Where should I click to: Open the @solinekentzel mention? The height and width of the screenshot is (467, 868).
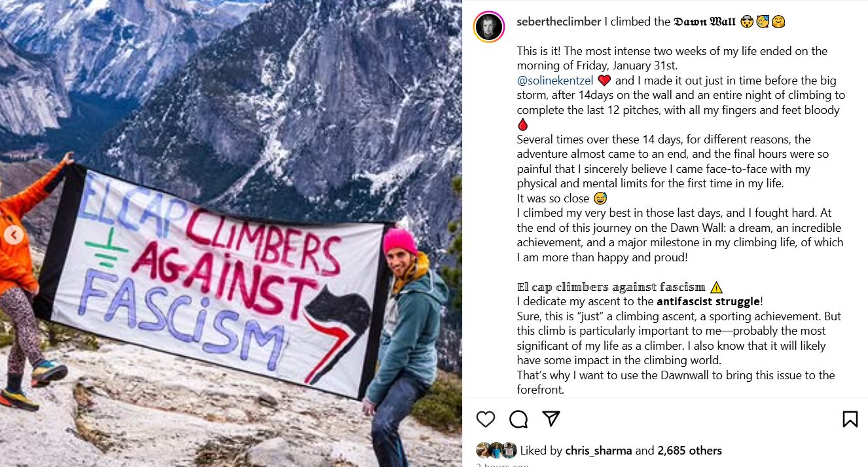tap(555, 81)
